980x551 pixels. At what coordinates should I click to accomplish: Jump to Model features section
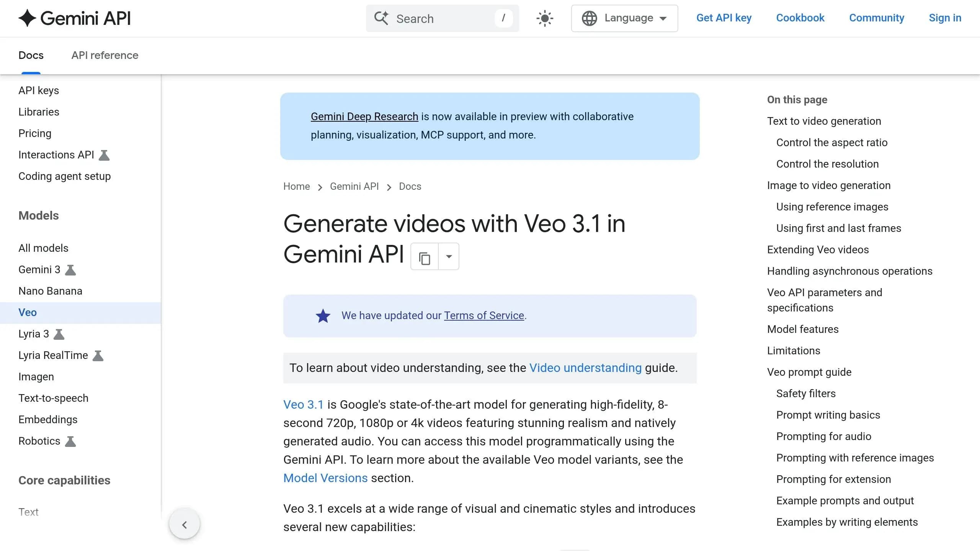point(803,329)
